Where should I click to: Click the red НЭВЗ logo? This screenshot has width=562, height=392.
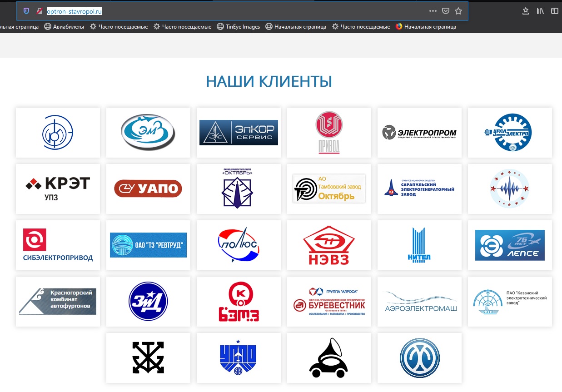point(329,245)
